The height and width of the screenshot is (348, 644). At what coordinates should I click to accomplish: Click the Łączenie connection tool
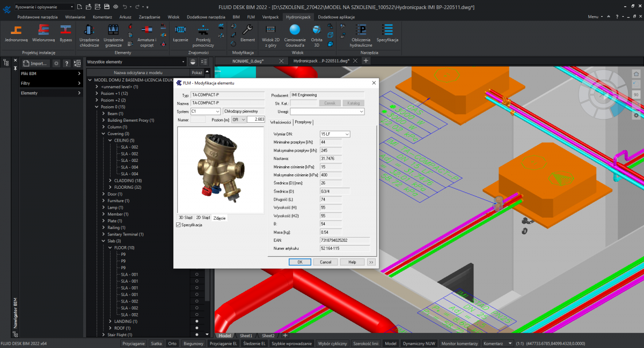pos(180,33)
